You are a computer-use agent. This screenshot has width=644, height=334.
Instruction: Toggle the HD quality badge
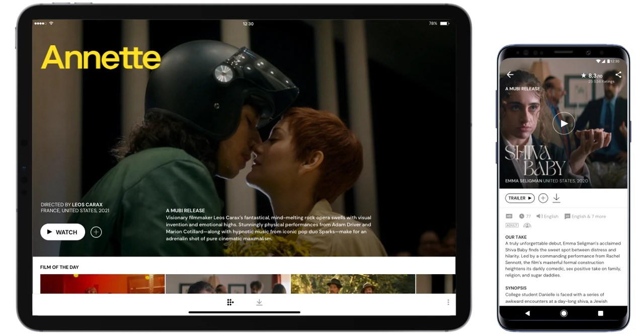(x=509, y=216)
